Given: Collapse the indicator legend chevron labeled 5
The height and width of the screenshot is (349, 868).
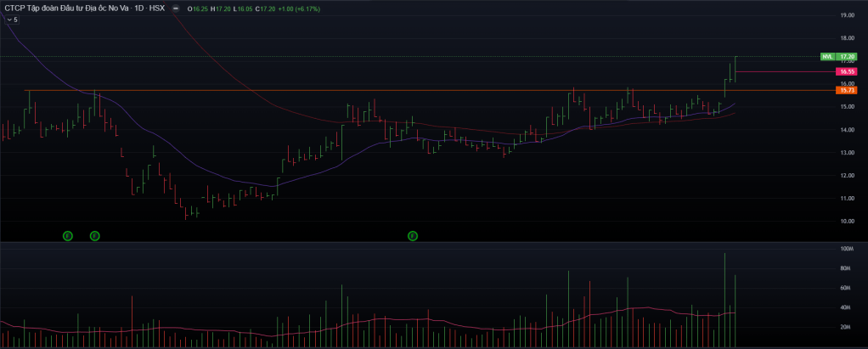Looking at the screenshot, I should click(x=11, y=19).
